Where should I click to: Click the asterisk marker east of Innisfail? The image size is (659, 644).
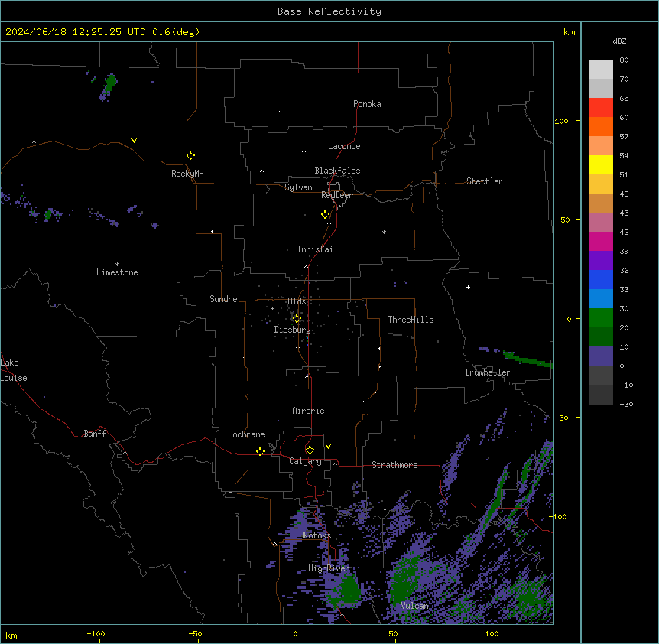point(384,232)
